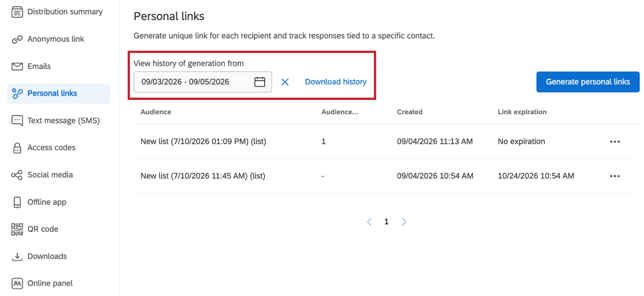Viewport: 644px width, 296px height.
Task: Open options for the 01:09 PM list row
Action: pyautogui.click(x=615, y=142)
